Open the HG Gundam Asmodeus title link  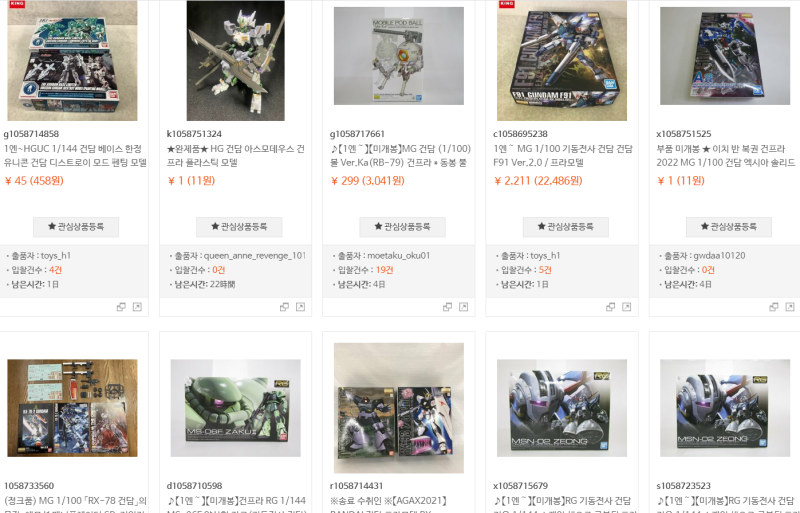pyautogui.click(x=236, y=156)
